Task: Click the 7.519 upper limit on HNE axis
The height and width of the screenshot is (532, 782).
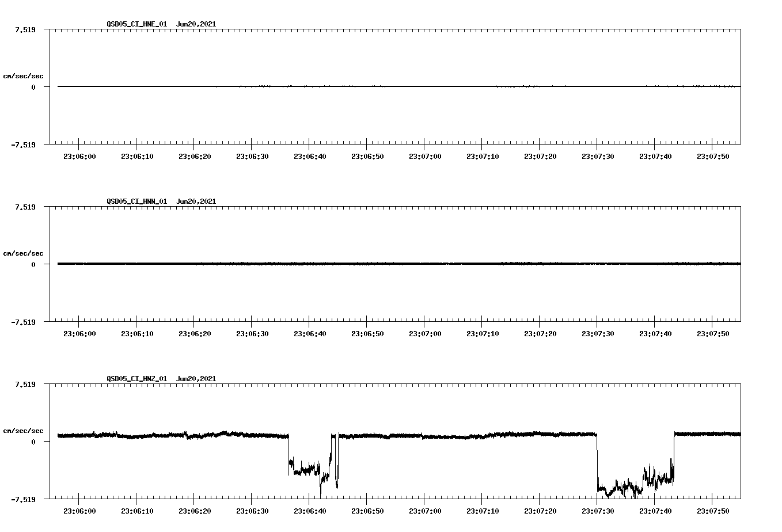Action: 25,29
